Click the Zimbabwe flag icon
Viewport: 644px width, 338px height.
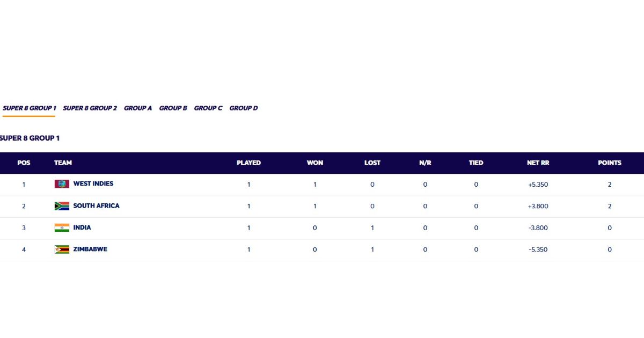click(62, 249)
